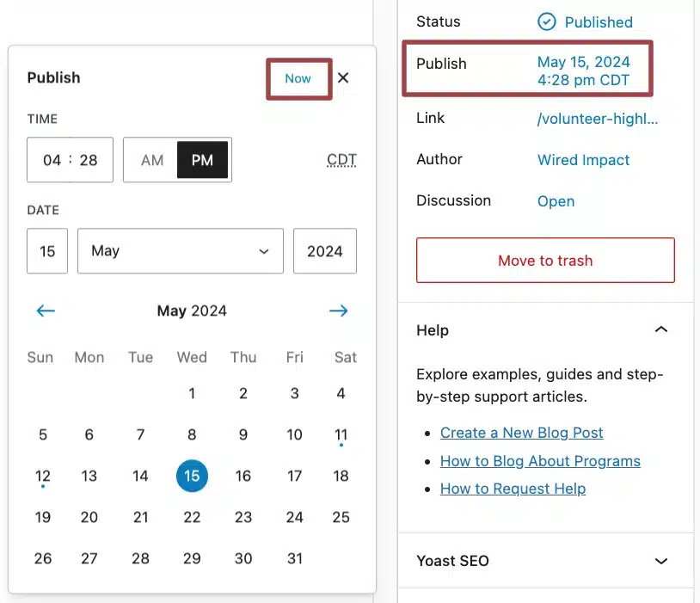Select May 7 in calendar

141,434
